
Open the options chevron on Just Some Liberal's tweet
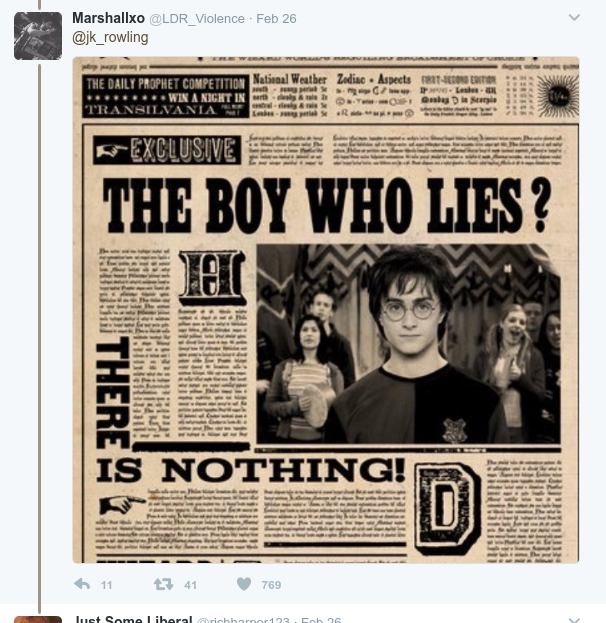pos(574,620)
